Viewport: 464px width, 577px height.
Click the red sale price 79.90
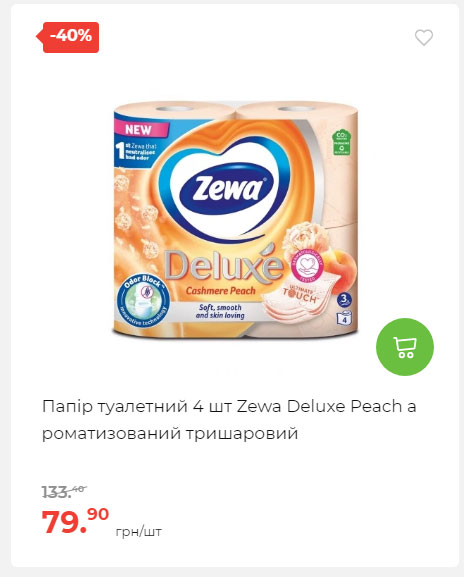75,520
